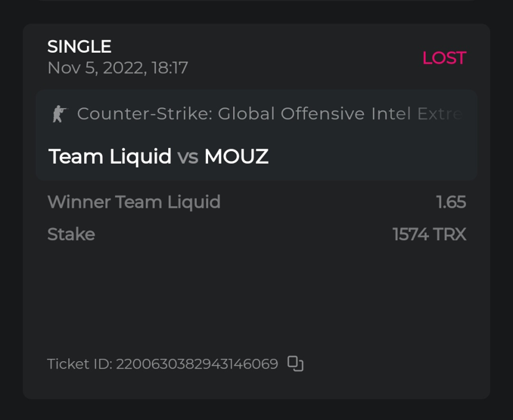Click the 1.65 odds value
Screen dimensions: 513x420
451,202
